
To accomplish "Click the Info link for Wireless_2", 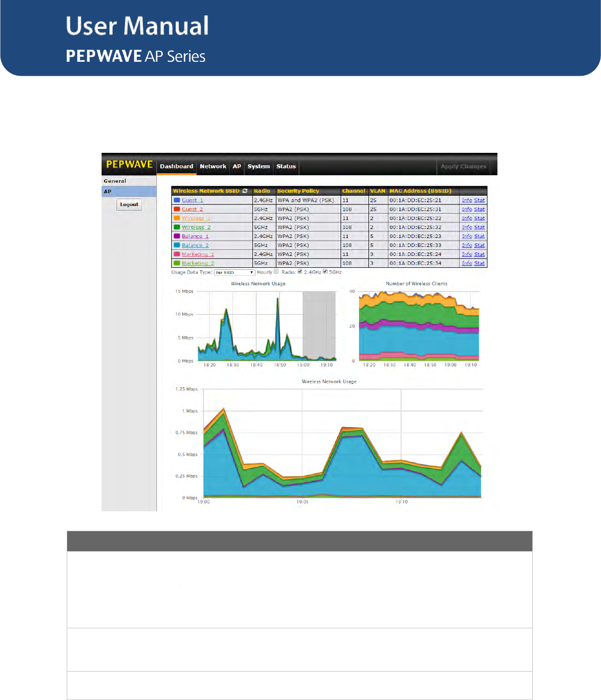I will 467,227.
